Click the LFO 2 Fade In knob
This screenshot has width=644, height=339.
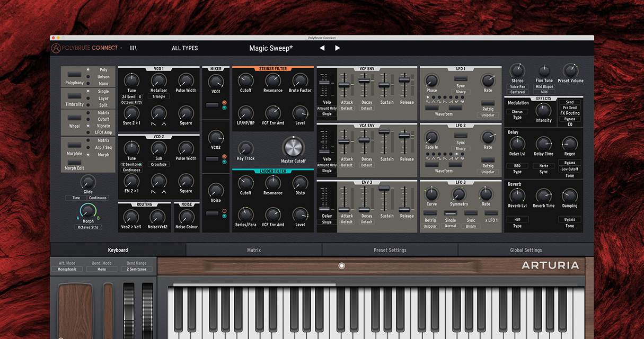point(431,137)
